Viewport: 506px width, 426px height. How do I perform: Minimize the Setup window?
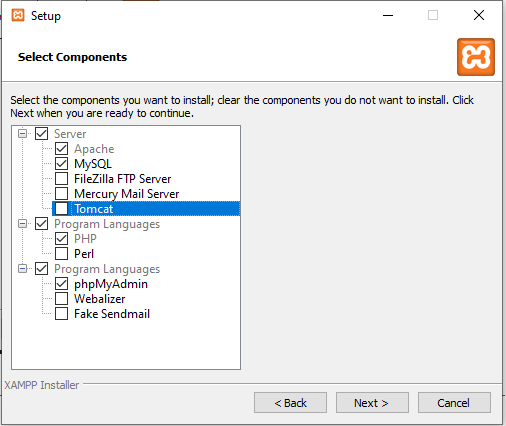pyautogui.click(x=388, y=15)
